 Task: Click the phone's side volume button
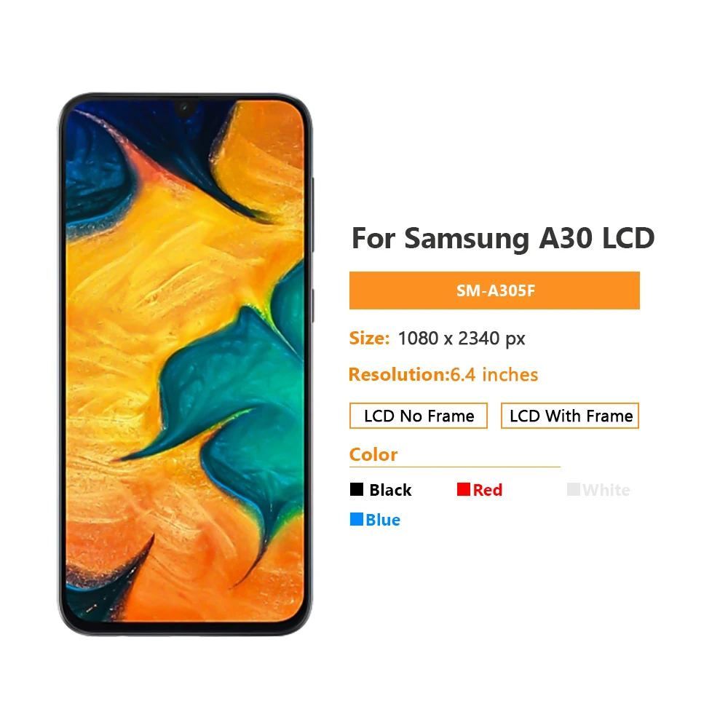pyautogui.click(x=313, y=215)
